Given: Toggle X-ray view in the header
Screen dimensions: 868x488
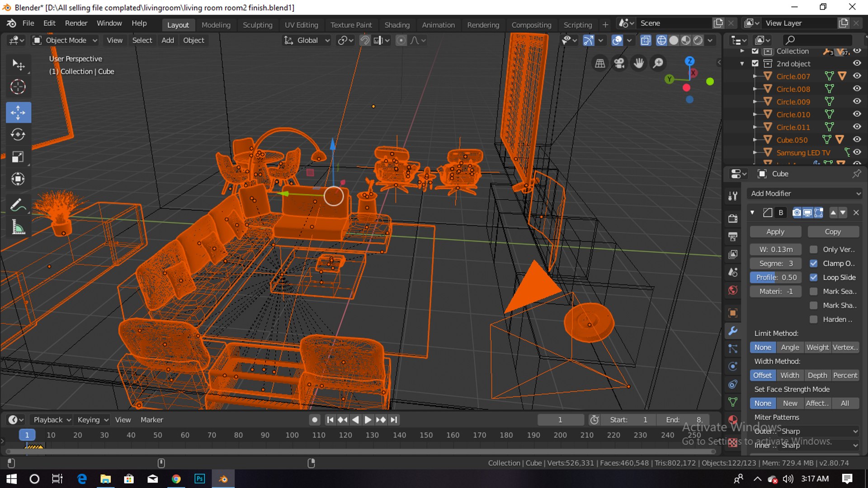Looking at the screenshot, I should (x=646, y=40).
